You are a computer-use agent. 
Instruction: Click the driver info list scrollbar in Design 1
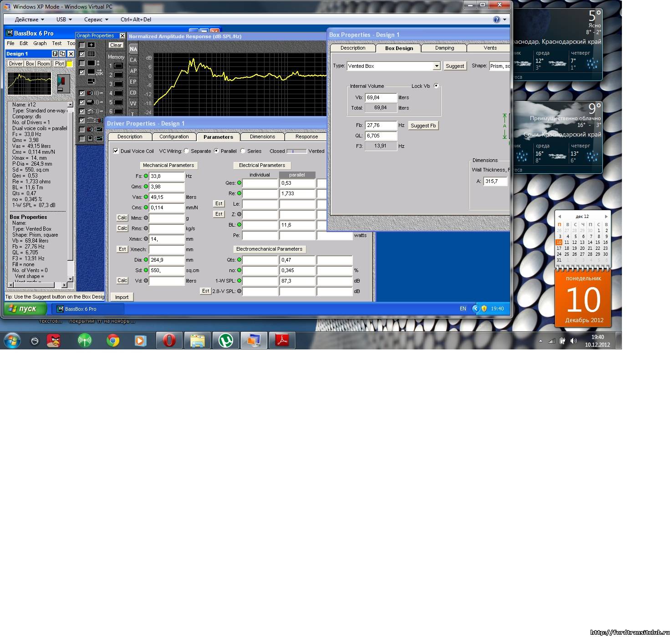[70, 191]
